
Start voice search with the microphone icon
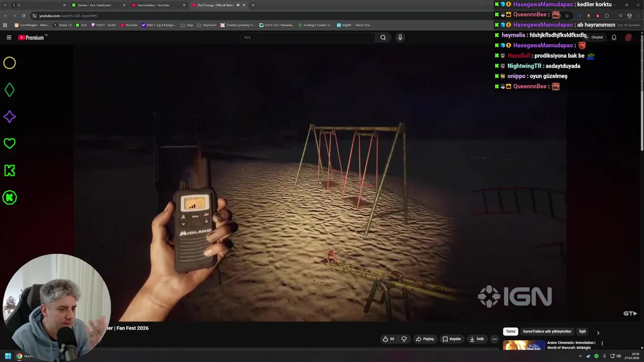[400, 37]
